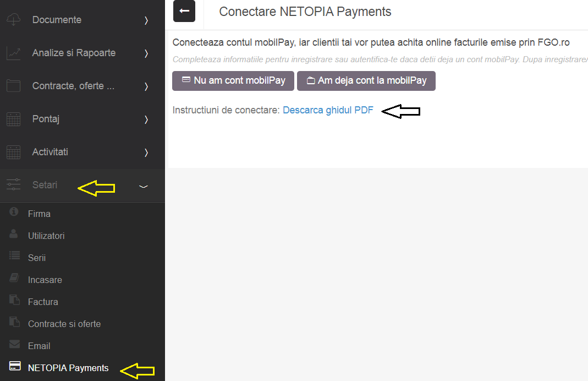Select Factura under Setari
The image size is (588, 381).
point(43,302)
